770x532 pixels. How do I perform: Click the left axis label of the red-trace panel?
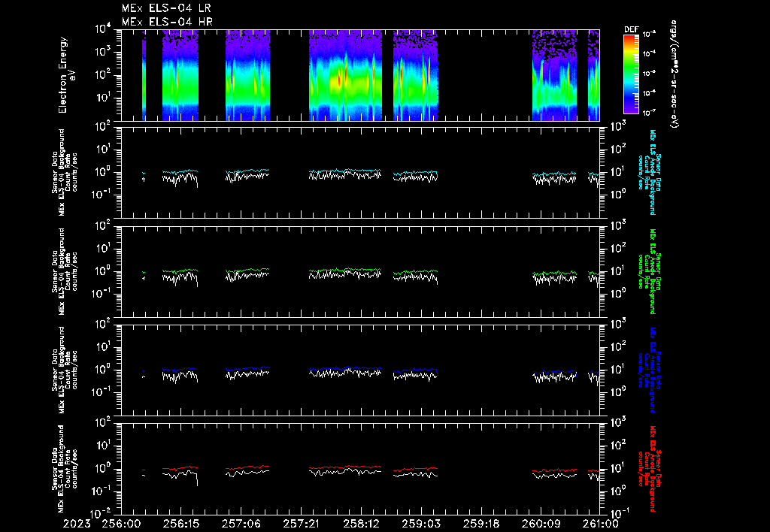pos(65,469)
